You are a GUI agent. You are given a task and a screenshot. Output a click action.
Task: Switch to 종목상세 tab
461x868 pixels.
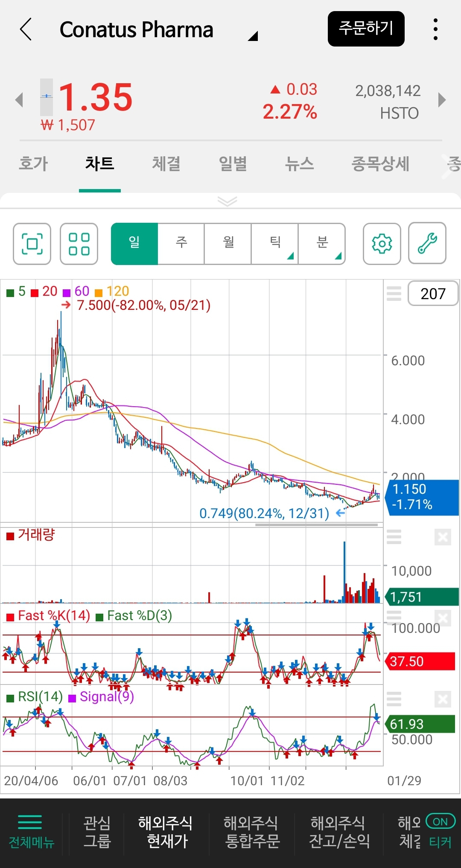coord(380,164)
